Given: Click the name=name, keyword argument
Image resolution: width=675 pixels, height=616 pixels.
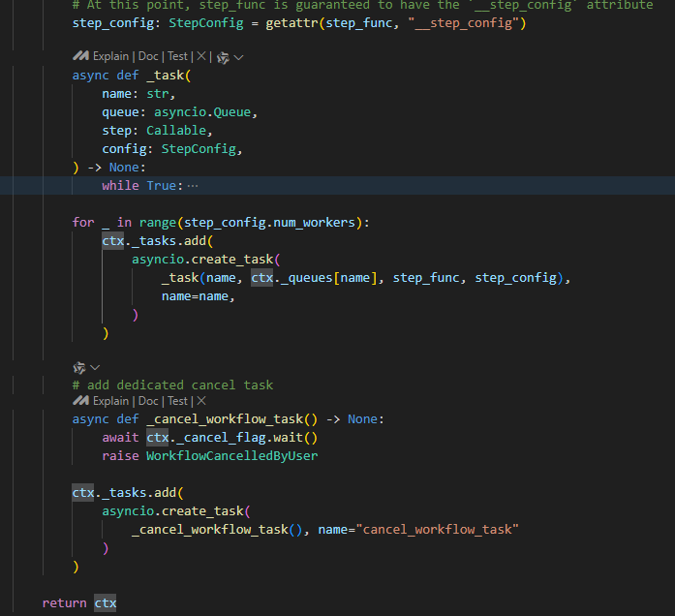Looking at the screenshot, I should click(x=198, y=296).
